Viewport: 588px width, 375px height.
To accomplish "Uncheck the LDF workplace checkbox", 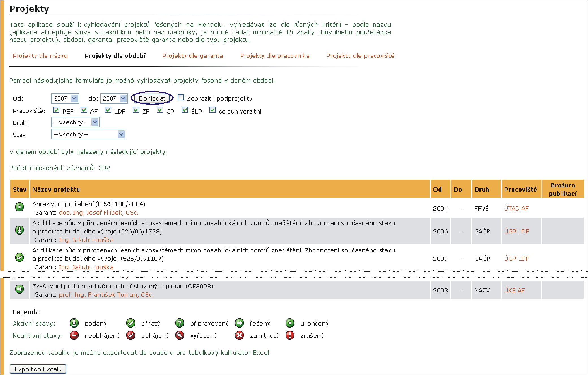I will click(x=108, y=110).
